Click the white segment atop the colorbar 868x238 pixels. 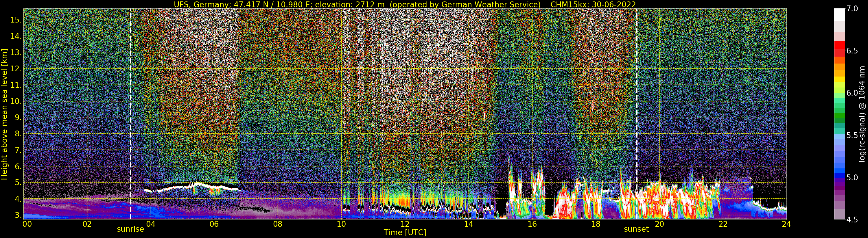coord(839,14)
